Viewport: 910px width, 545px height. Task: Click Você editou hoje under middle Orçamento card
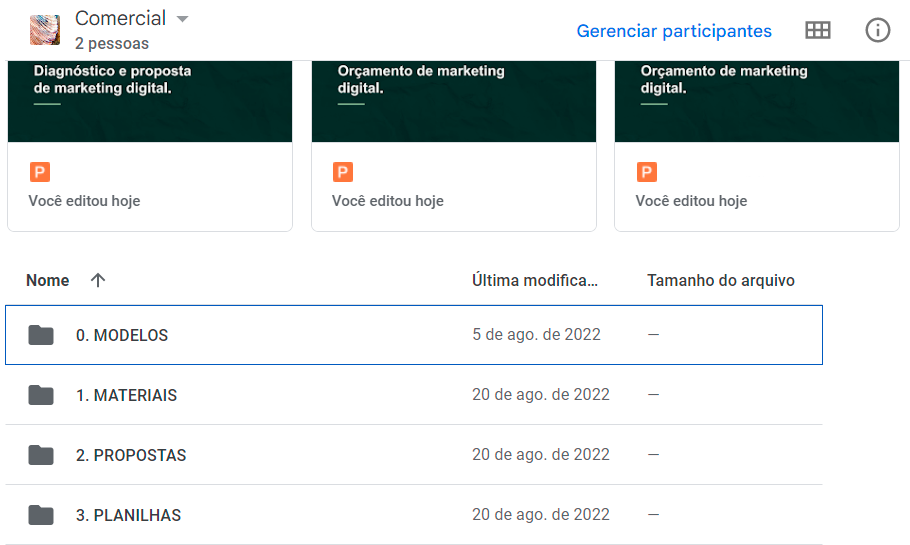click(388, 201)
